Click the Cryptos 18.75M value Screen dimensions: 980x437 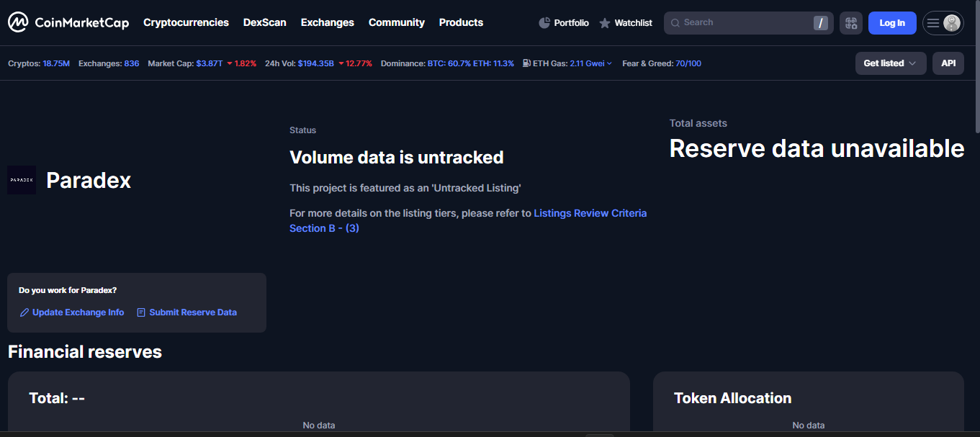(x=56, y=63)
